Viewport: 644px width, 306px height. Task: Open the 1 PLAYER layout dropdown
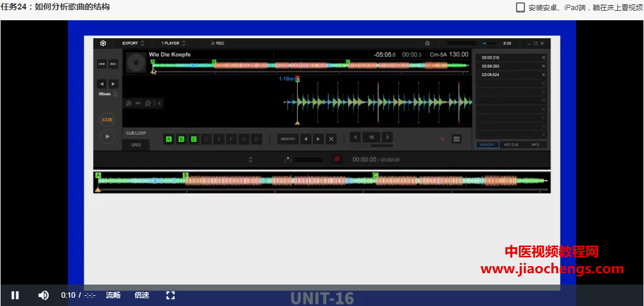coord(173,43)
